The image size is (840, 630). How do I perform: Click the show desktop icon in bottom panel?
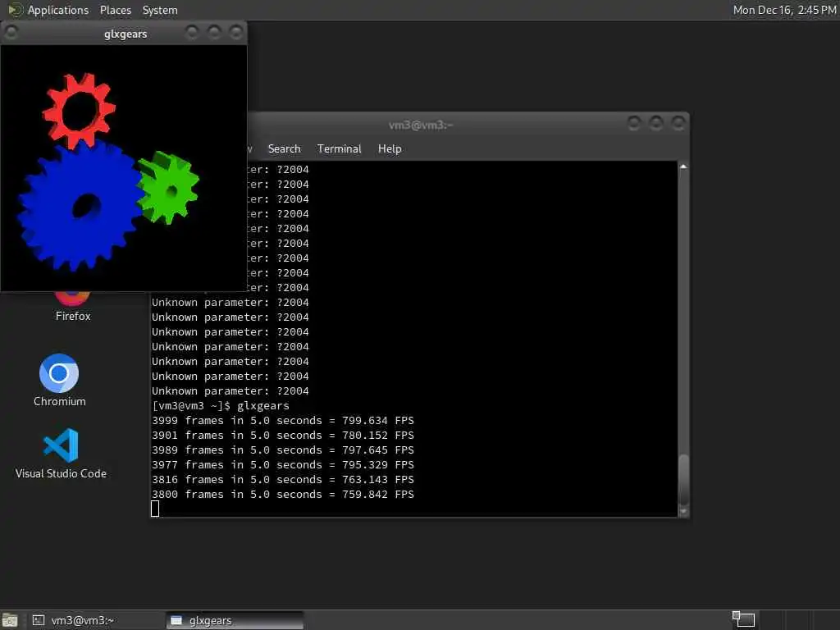point(10,620)
